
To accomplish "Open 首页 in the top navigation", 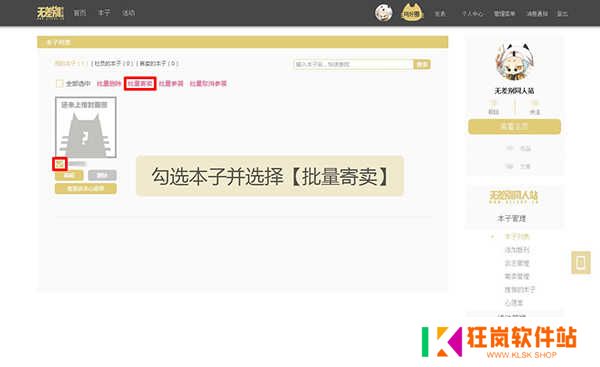I will (80, 13).
